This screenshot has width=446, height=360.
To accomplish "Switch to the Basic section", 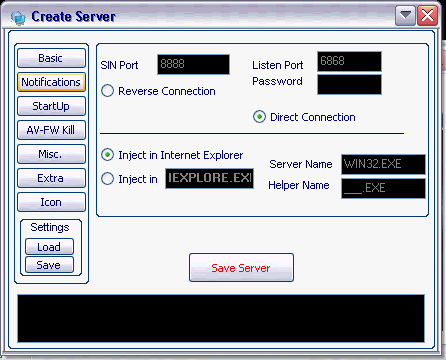I will (x=51, y=58).
